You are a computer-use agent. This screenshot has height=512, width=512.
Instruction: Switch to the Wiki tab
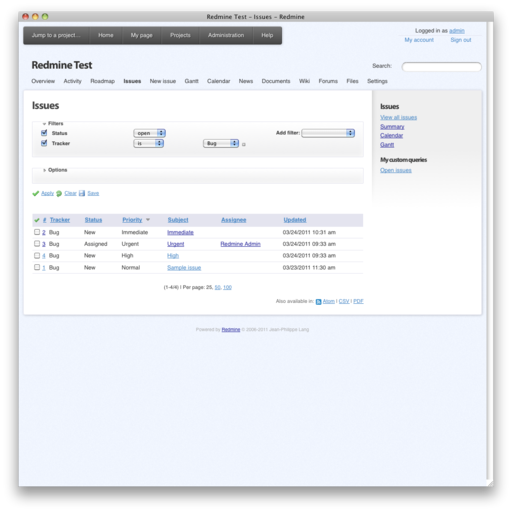[304, 81]
